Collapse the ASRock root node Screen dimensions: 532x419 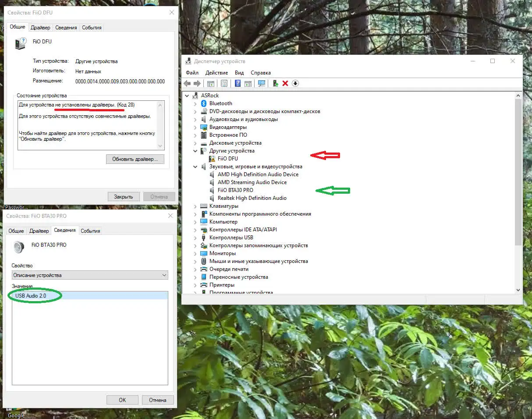(x=187, y=96)
